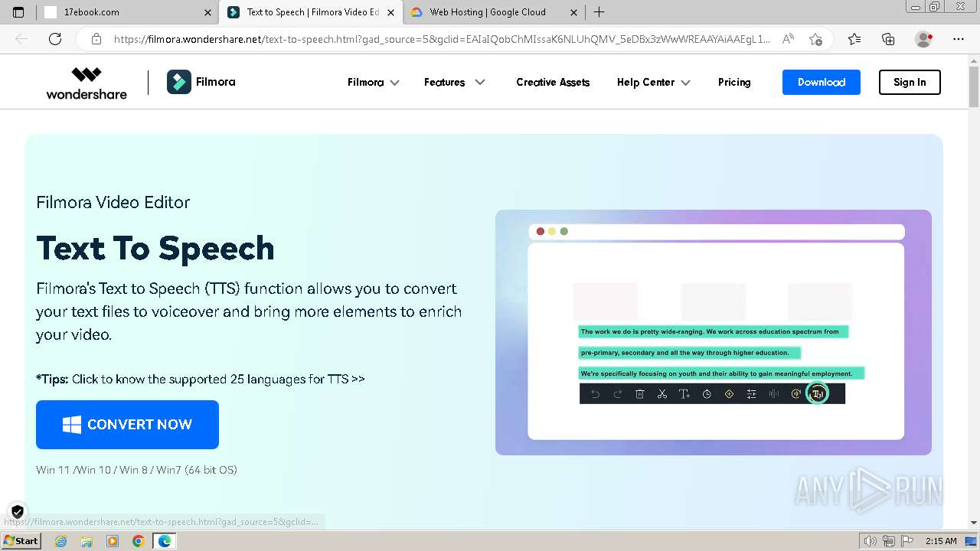980x551 pixels.
Task: Click the CONVERT NOW button
Action: coord(127,425)
